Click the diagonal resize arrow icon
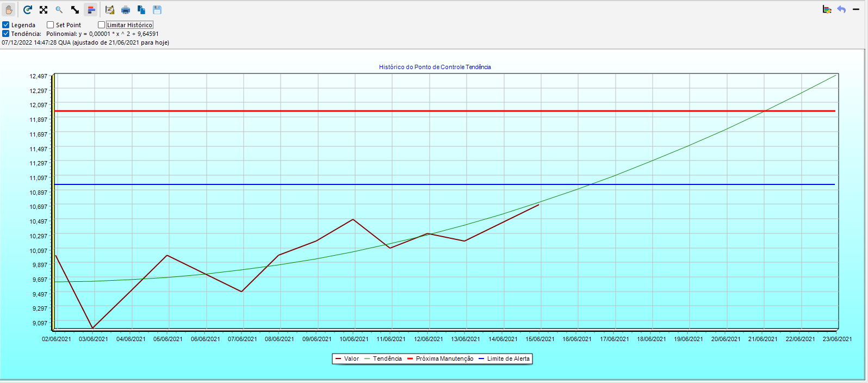The height and width of the screenshot is (383, 868). pyautogui.click(x=75, y=10)
